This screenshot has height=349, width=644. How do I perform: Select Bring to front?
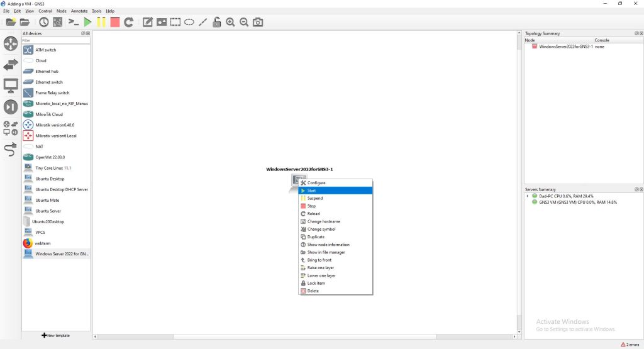point(336,260)
